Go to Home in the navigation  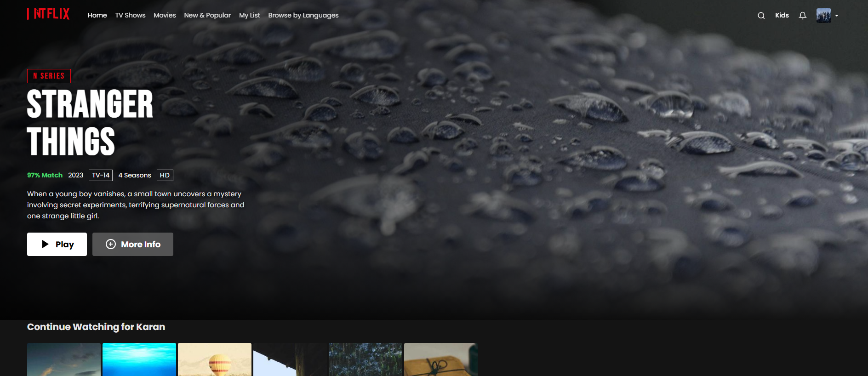(97, 15)
